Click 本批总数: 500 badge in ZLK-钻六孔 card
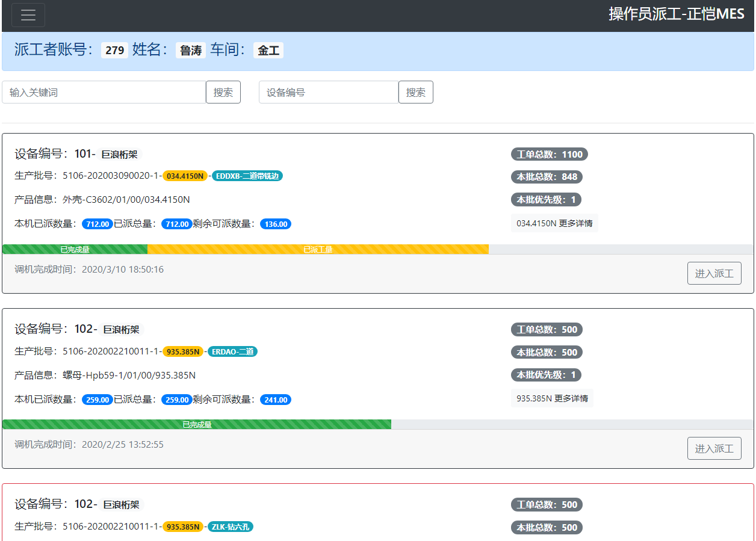 [x=547, y=527]
